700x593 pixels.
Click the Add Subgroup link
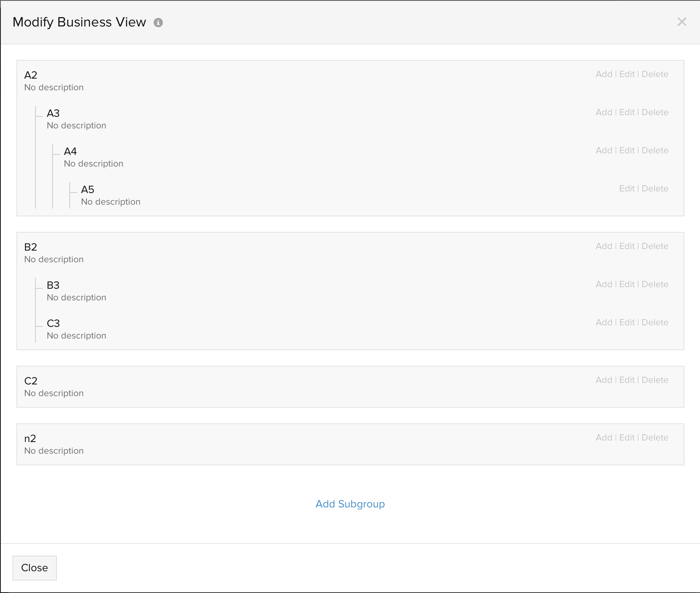pos(350,504)
